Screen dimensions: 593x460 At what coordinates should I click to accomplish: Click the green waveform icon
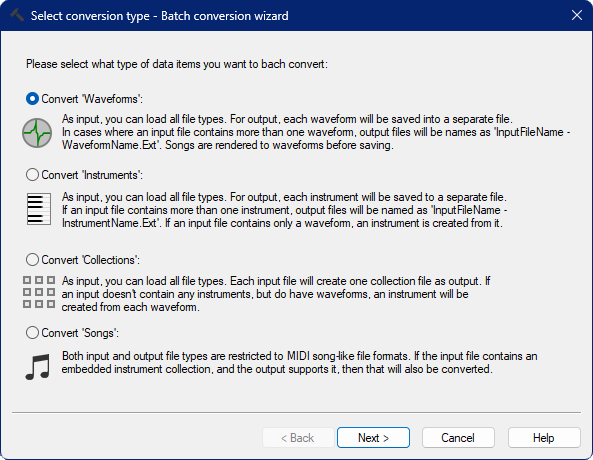(x=37, y=133)
